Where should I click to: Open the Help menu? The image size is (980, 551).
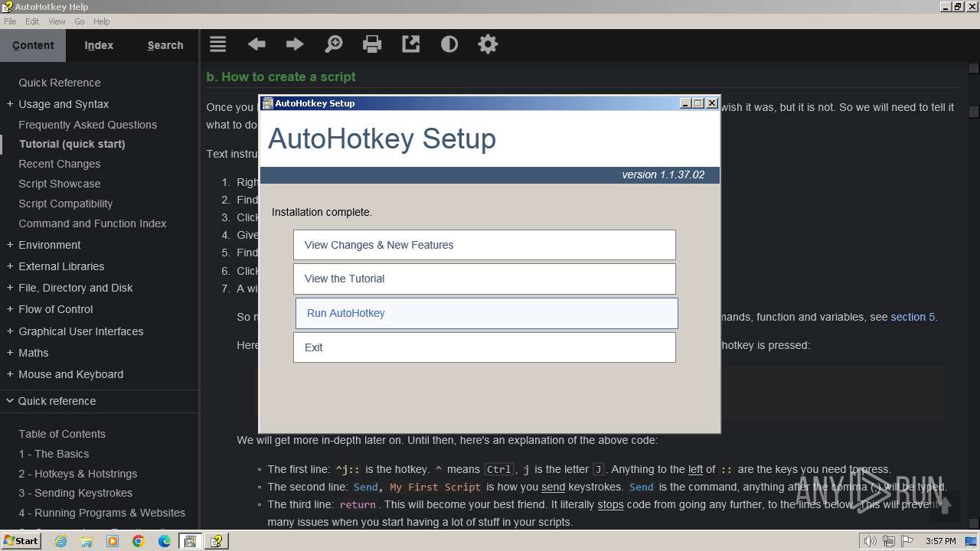[x=101, y=21]
